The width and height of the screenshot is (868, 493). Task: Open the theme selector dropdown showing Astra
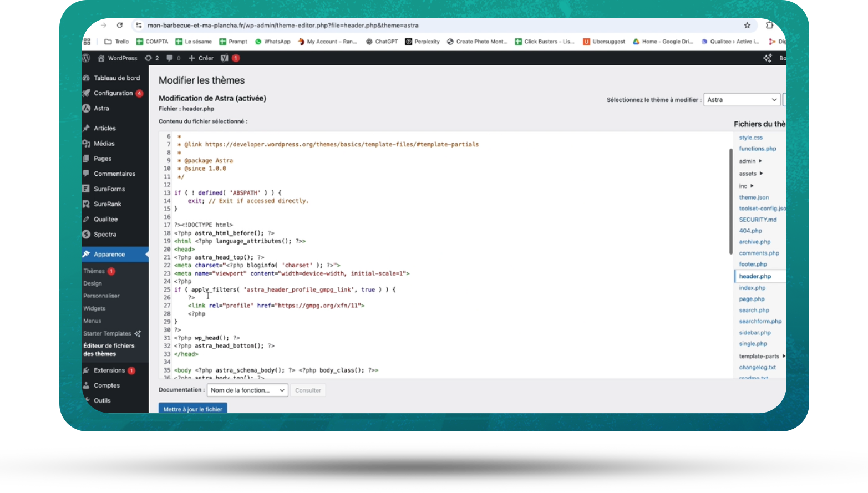(742, 100)
